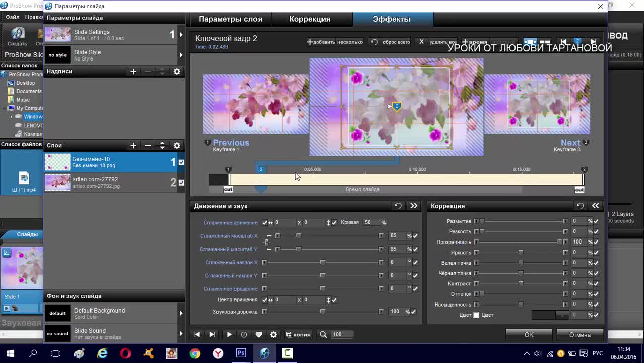
Task: Select keyframe marker 2 on the timeline
Action: (x=261, y=169)
